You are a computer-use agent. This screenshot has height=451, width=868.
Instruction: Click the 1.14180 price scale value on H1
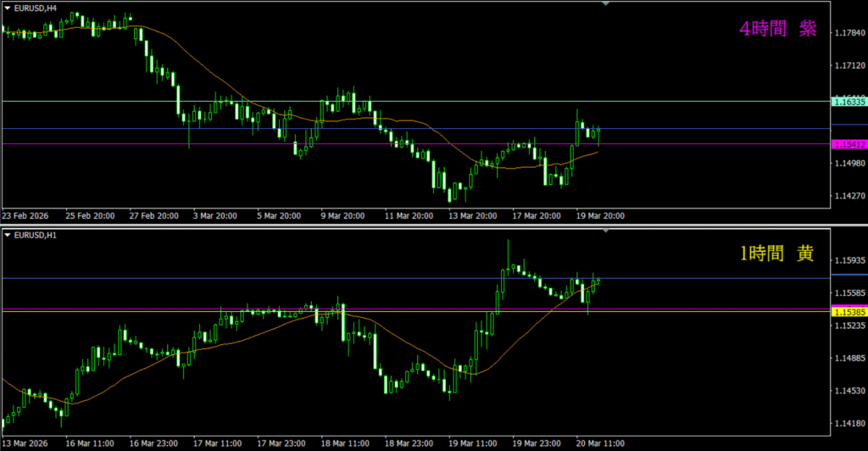(x=849, y=423)
